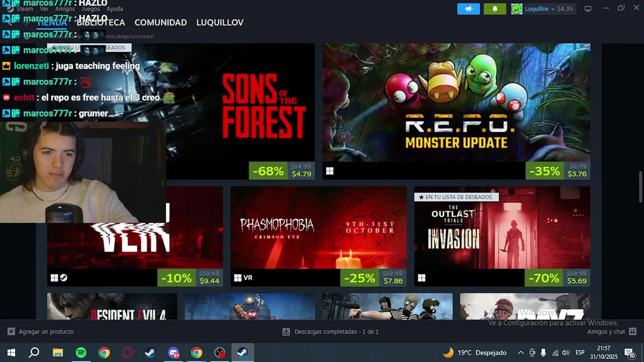Open Chrome taskbar icon next to Spotify
Screen dimensions: 644x362
pos(104,352)
